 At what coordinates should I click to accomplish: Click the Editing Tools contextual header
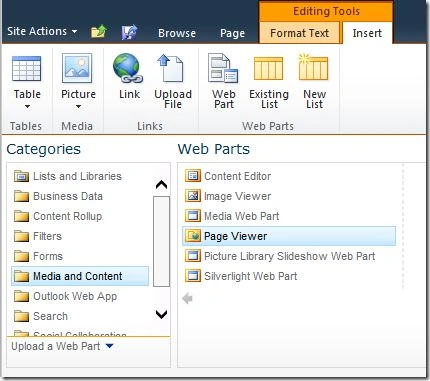click(x=326, y=11)
